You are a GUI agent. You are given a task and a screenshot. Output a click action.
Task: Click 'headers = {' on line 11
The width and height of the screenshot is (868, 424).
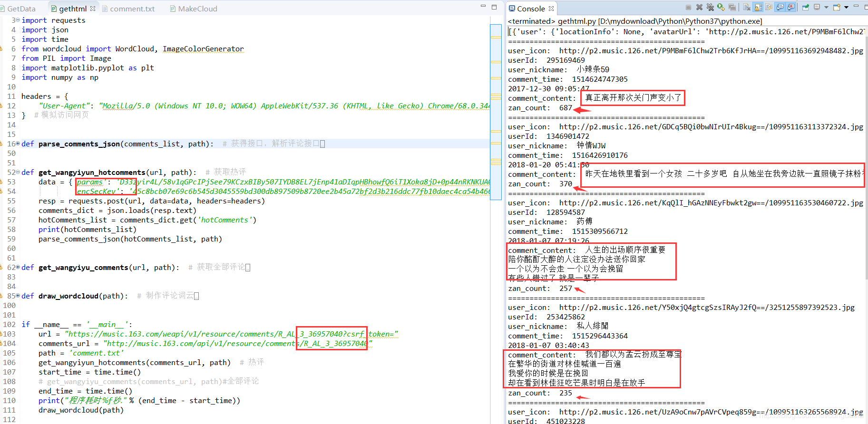45,96
